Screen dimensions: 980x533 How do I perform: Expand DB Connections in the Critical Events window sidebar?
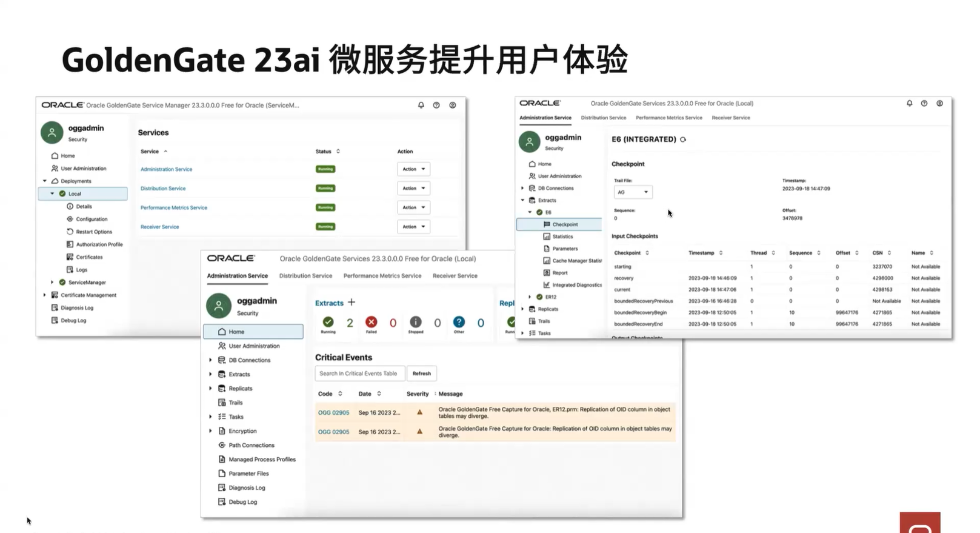[x=211, y=360]
